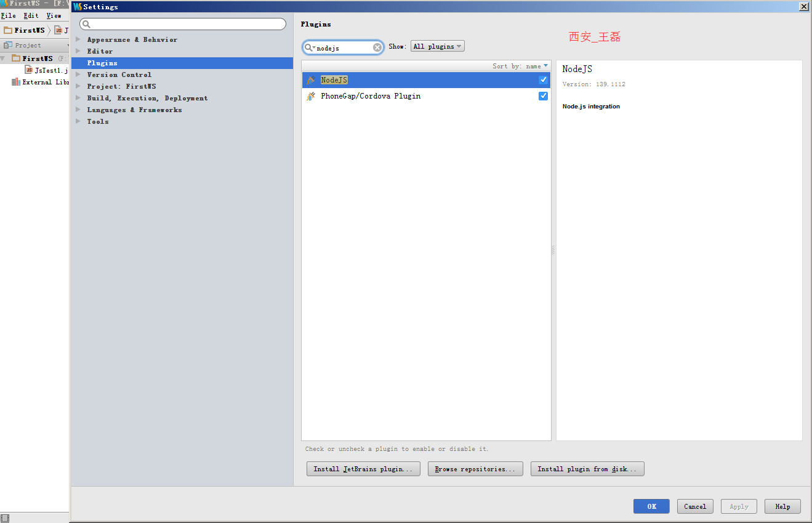The image size is (812, 523).
Task: Select Plugins in the settings sidebar
Action: 102,62
